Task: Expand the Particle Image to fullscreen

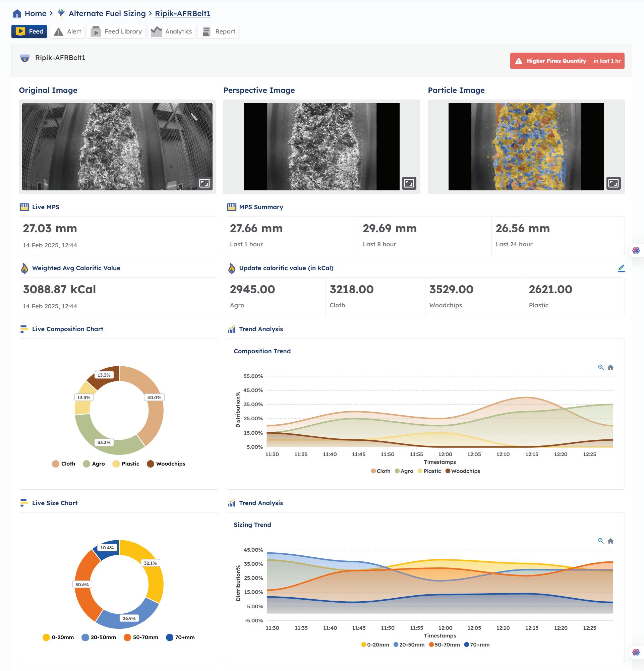Action: pyautogui.click(x=613, y=183)
